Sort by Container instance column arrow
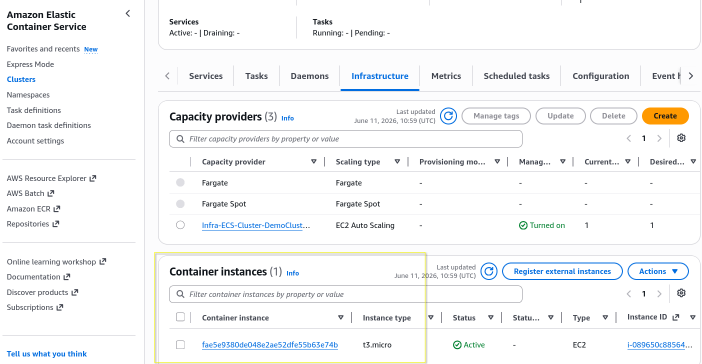Screen dimensions: 702x364 pos(341,317)
